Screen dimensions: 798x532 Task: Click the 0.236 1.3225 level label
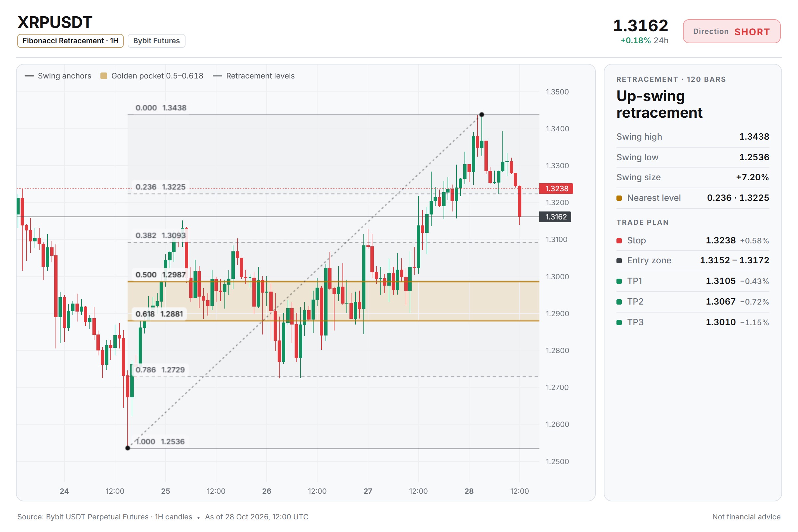[161, 187]
